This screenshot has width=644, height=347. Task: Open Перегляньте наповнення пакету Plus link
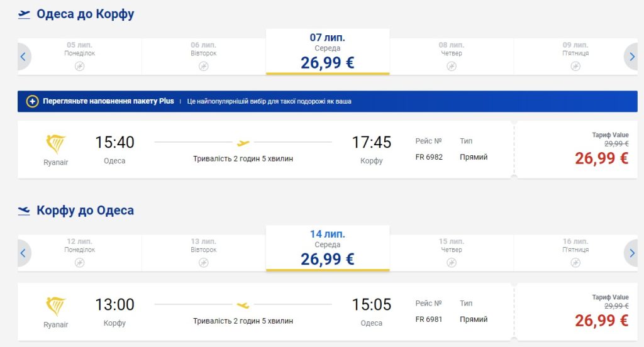click(x=108, y=101)
